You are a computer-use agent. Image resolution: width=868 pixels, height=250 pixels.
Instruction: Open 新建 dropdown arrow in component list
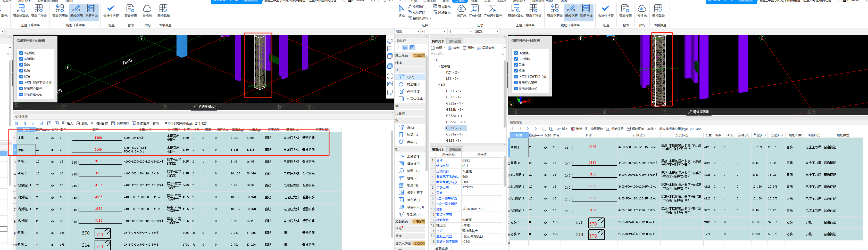pos(445,48)
